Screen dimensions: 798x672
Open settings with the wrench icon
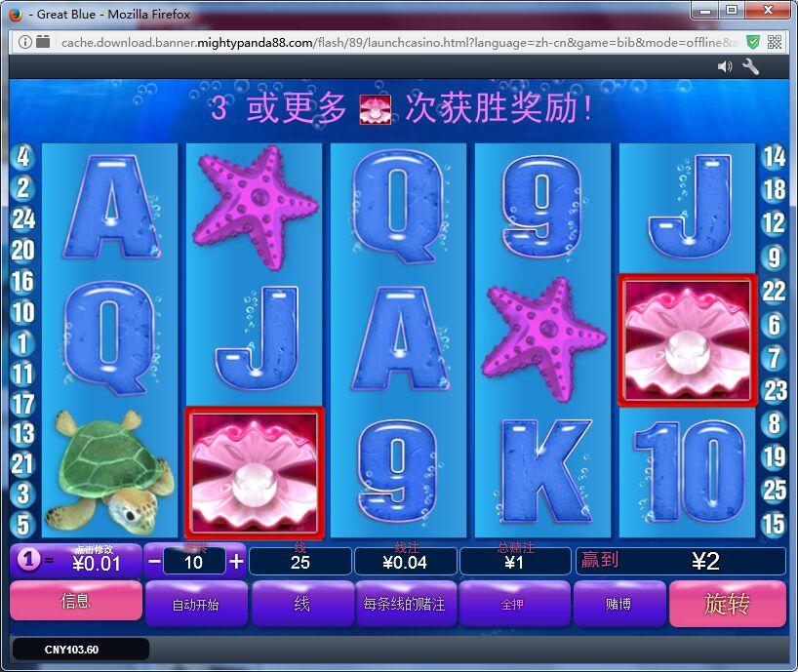pyautogui.click(x=751, y=66)
